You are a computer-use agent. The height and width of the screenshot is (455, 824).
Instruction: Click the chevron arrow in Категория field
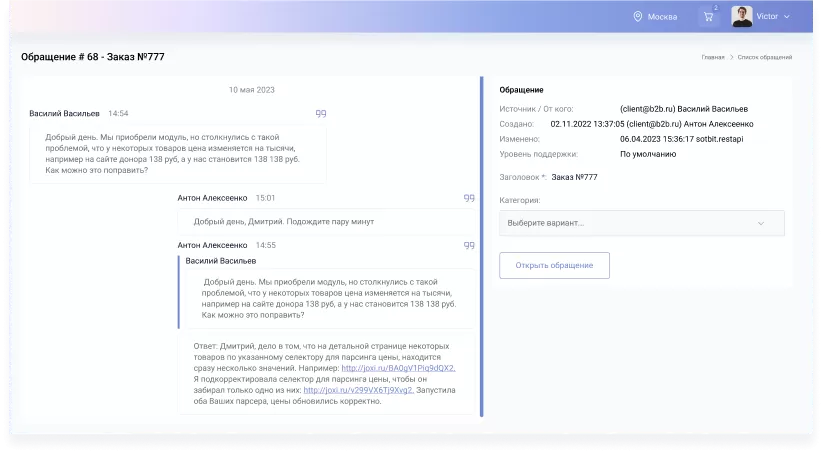click(x=761, y=223)
